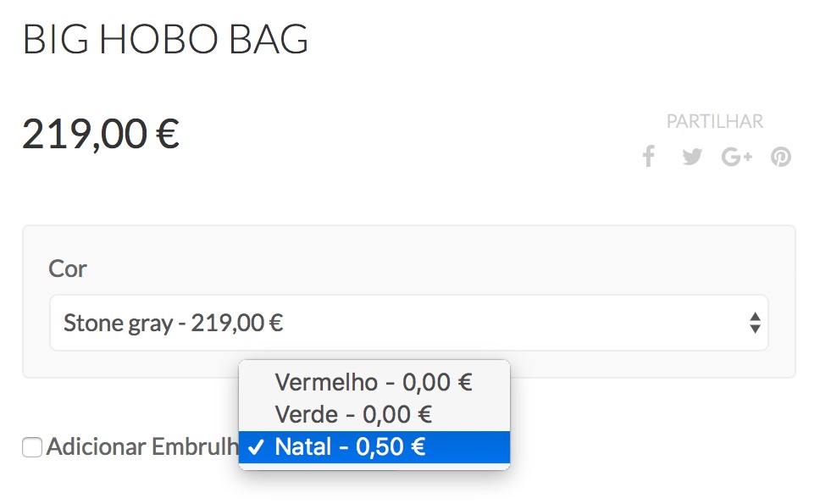Screen dimensions: 820x504
Task: Share product on Facebook
Action: pos(649,157)
